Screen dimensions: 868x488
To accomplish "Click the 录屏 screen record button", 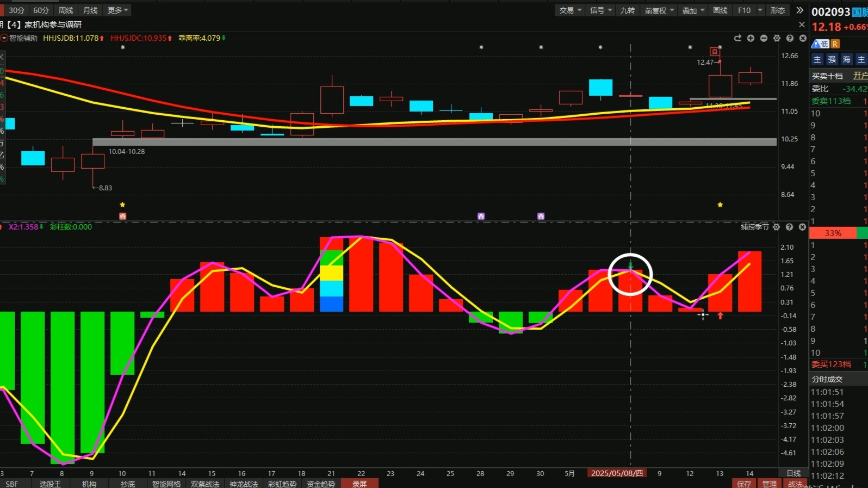I will [x=359, y=484].
